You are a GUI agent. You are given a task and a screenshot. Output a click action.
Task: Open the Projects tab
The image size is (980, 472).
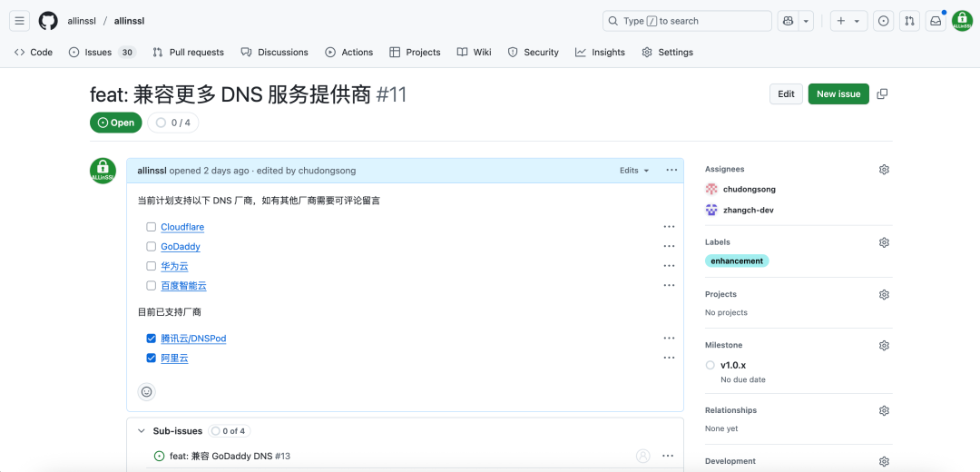click(415, 53)
